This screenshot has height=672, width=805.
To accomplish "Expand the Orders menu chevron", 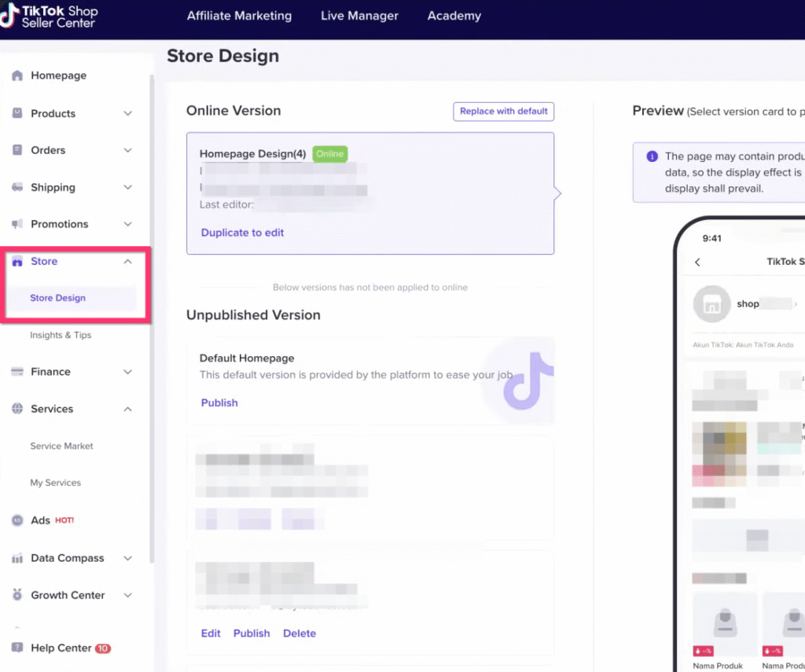I will [x=128, y=150].
